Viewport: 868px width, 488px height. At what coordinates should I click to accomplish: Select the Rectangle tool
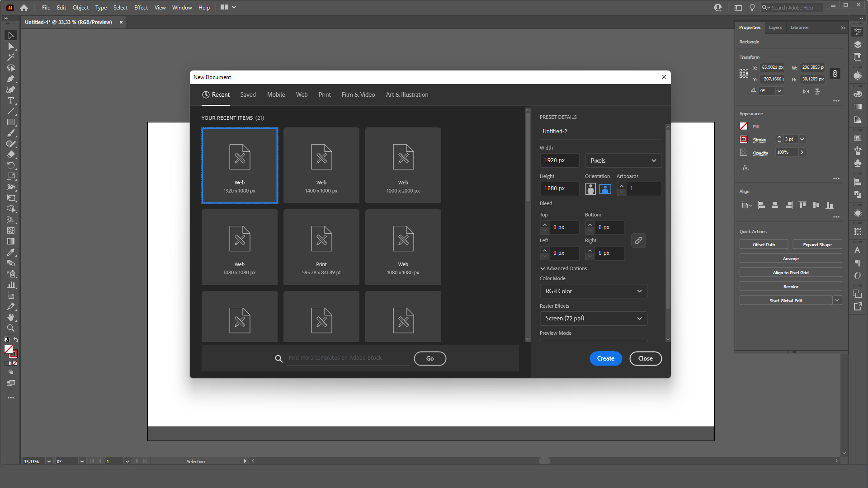[11, 122]
